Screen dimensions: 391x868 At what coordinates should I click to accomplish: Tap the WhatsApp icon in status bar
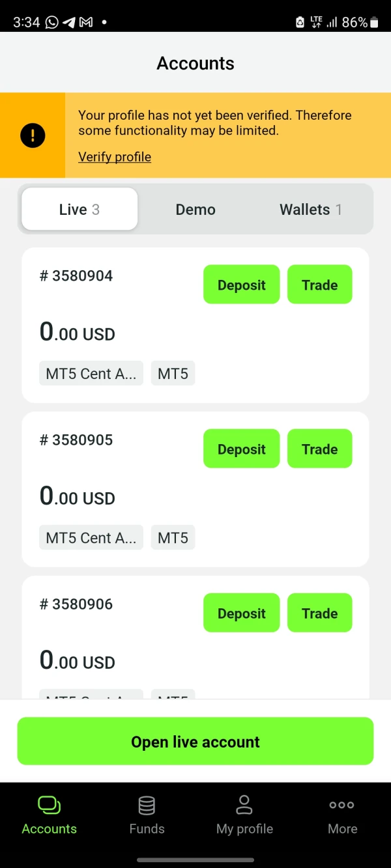pos(52,22)
